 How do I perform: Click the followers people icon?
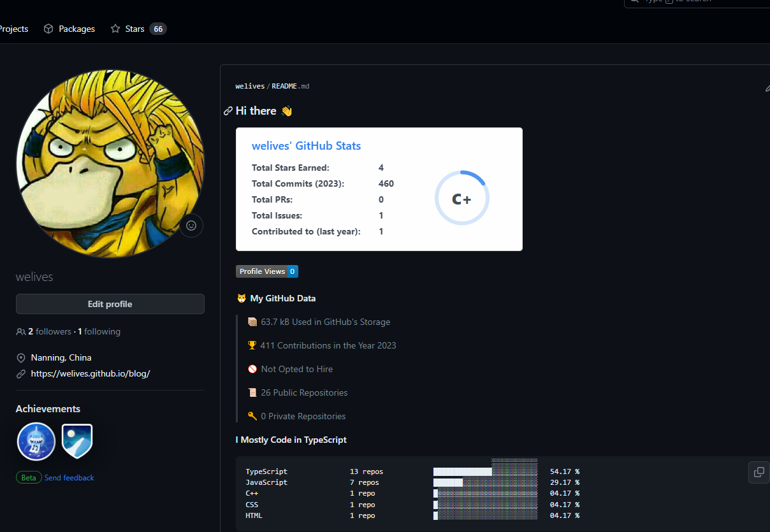(21, 331)
